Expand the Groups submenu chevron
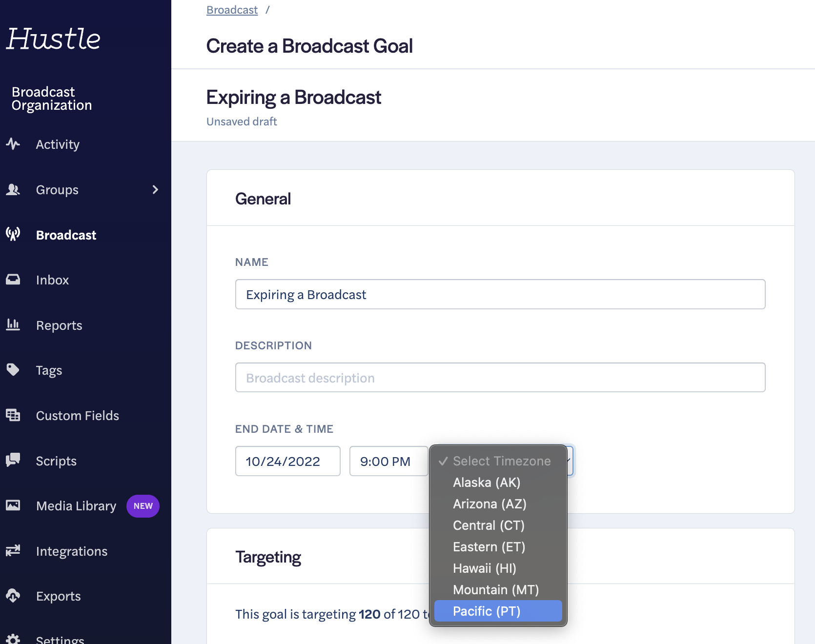Screen dimensions: 815x644 point(155,190)
